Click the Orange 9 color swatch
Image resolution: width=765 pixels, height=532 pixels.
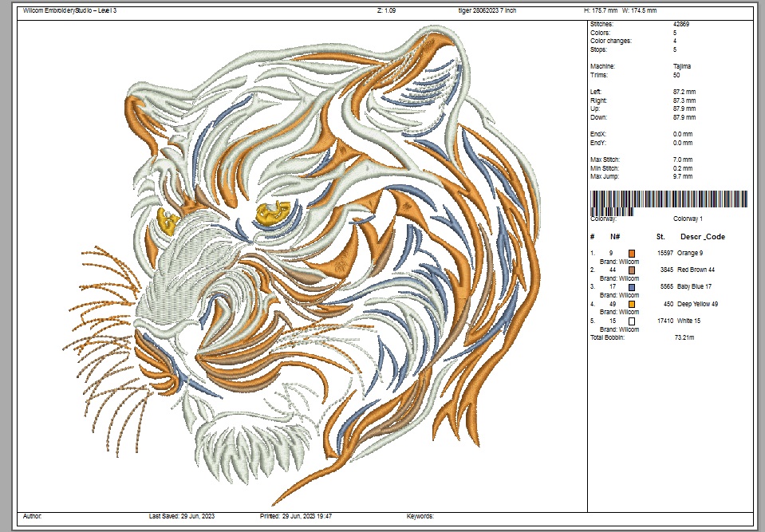(632, 253)
